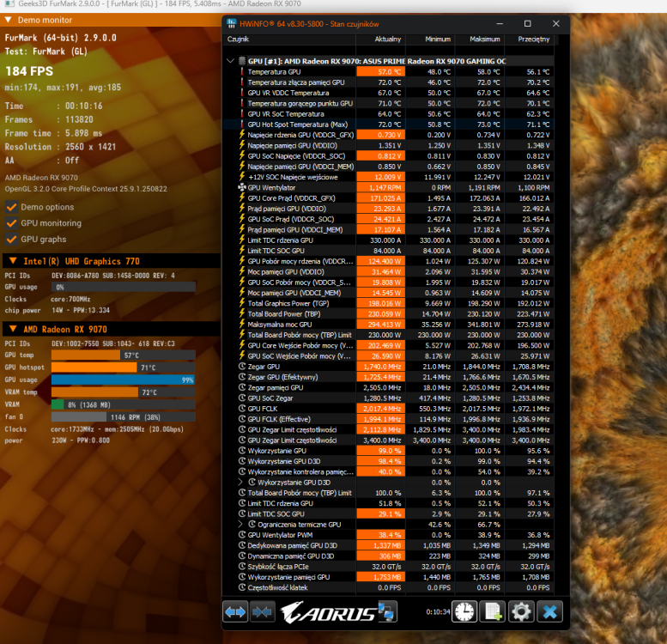This screenshot has height=644, width=667.
Task: Click clock icon beside Zegar pamięci GPU
Action: pyautogui.click(x=242, y=387)
